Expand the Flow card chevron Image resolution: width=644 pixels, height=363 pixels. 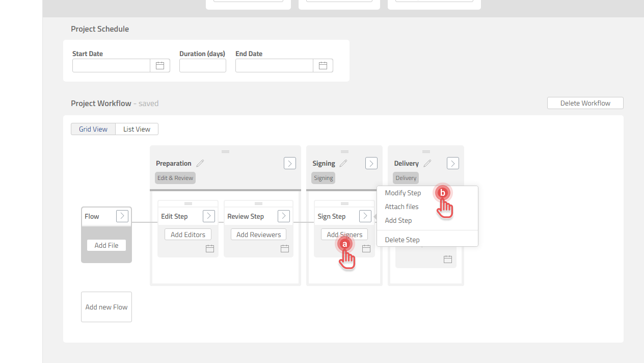pos(122,216)
